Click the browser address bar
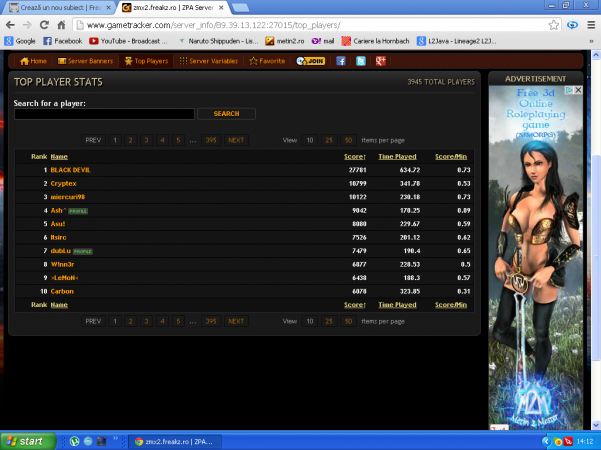 point(314,25)
